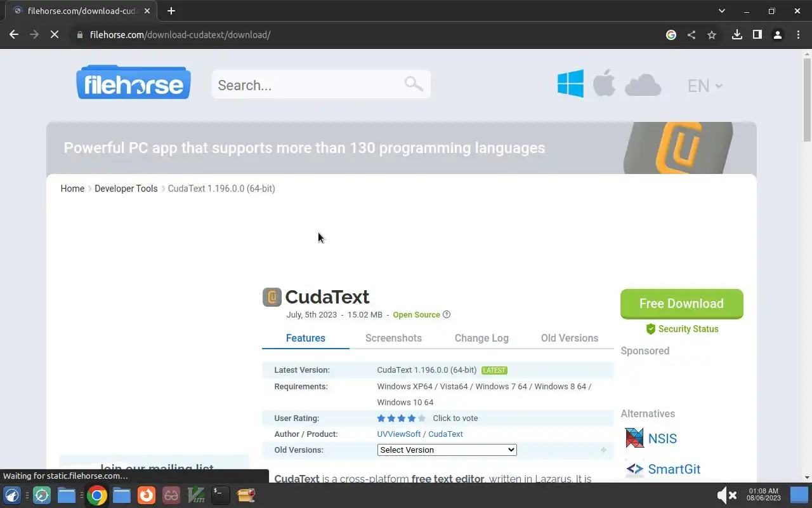The width and height of the screenshot is (812, 508).
Task: Click the search magnifier icon
Action: click(414, 84)
